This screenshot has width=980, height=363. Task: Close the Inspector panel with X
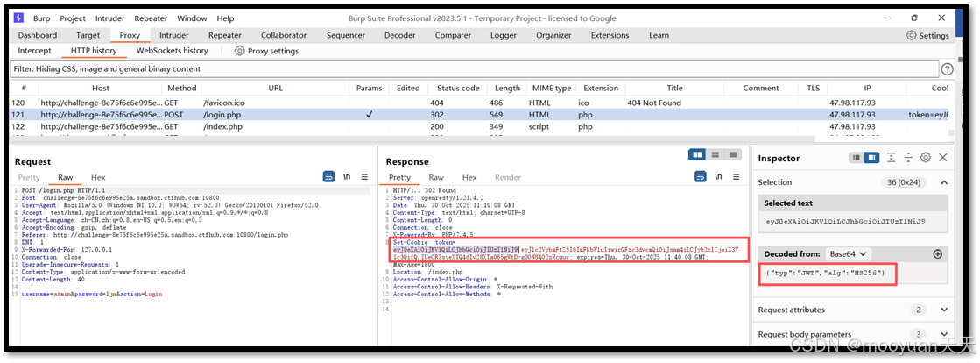click(x=943, y=159)
